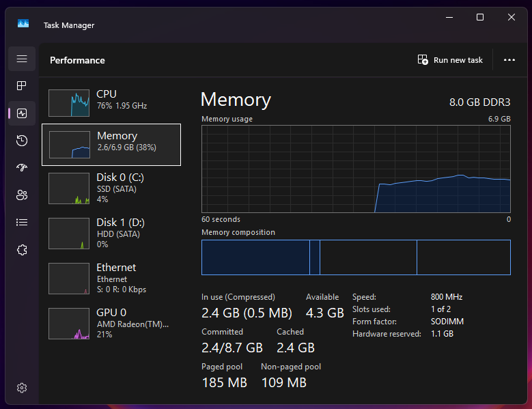This screenshot has height=409, width=532.
Task: Maximize the Task Manager window
Action: [x=480, y=17]
